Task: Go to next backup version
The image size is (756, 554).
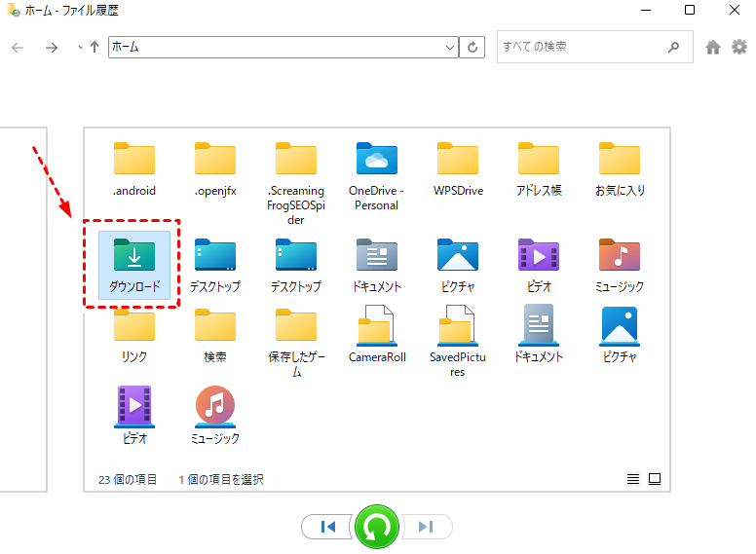Action: pos(427,527)
